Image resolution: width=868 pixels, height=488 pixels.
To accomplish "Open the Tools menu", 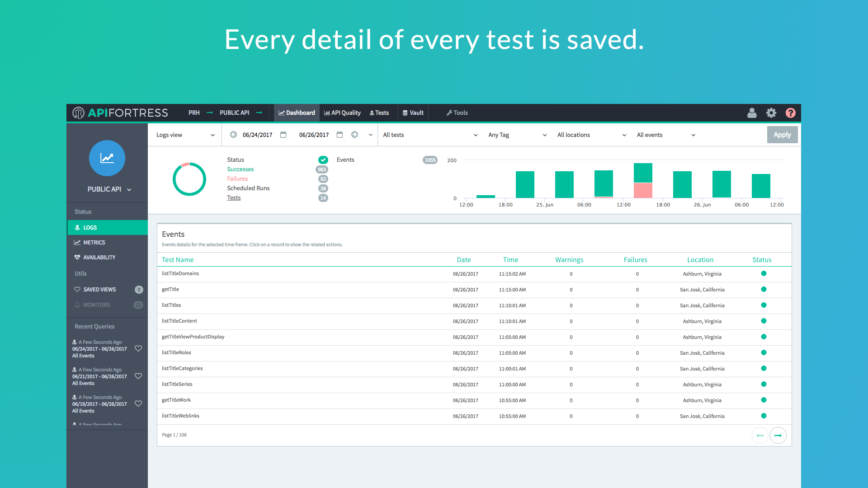I will click(x=457, y=113).
